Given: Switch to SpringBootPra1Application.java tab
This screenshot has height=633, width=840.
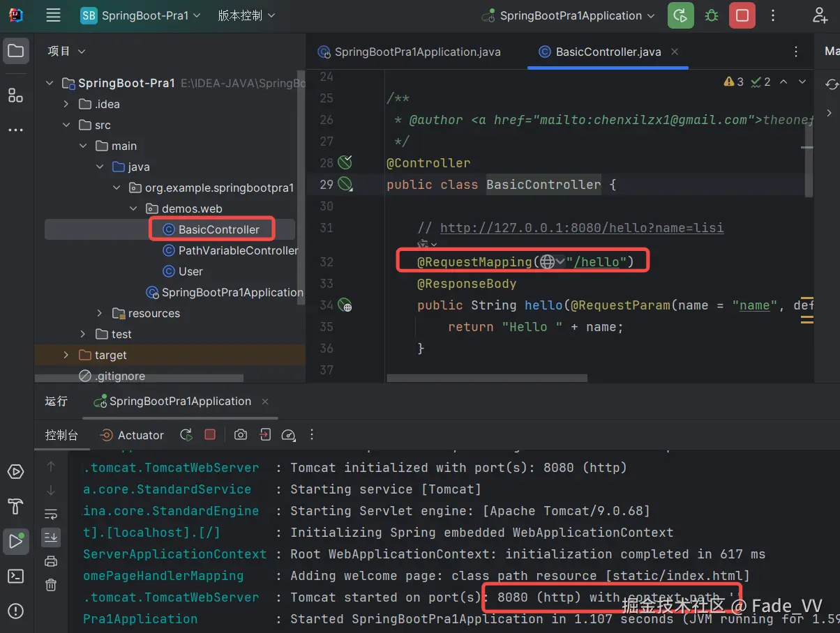Looking at the screenshot, I should 410,52.
